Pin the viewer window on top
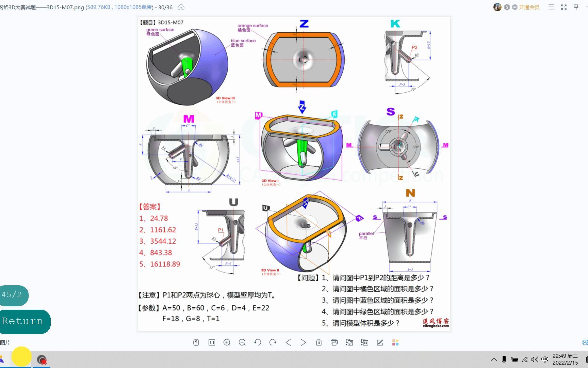The image size is (588, 368). [576, 7]
